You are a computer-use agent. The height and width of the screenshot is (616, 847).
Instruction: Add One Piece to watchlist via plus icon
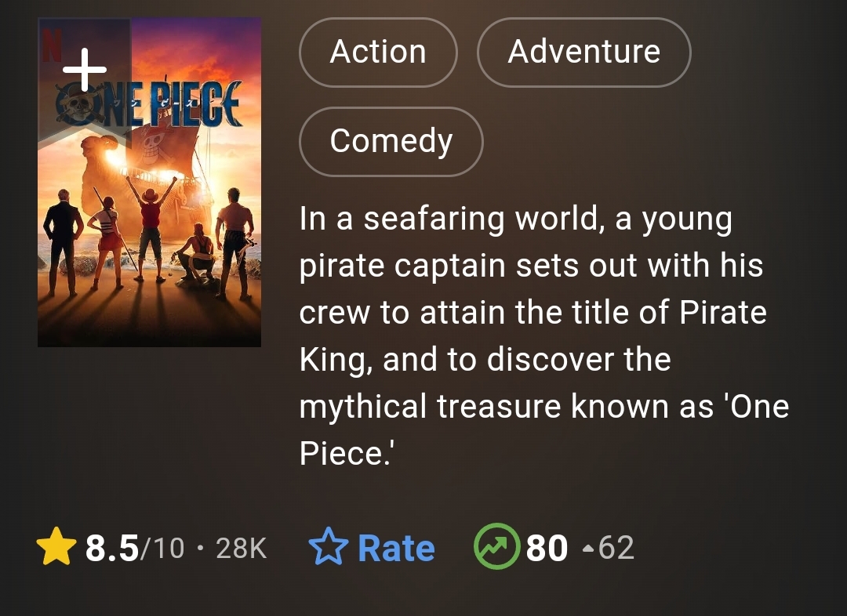(85, 71)
